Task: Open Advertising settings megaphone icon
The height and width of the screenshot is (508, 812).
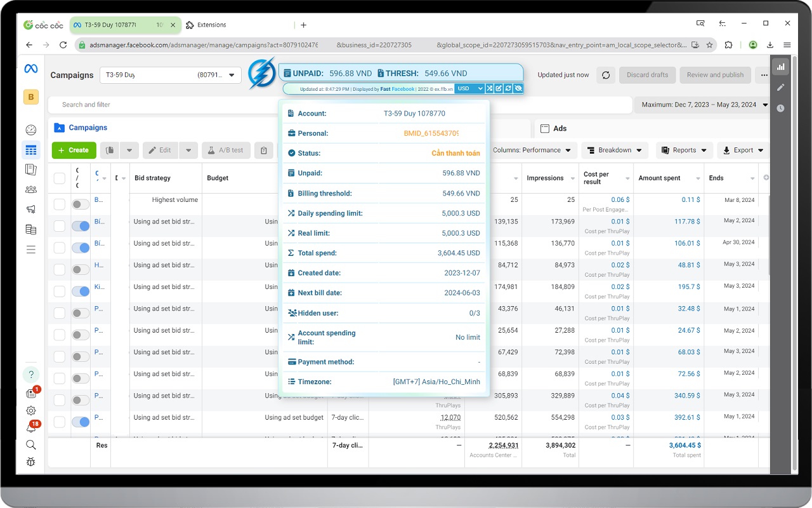Action: pyautogui.click(x=30, y=209)
